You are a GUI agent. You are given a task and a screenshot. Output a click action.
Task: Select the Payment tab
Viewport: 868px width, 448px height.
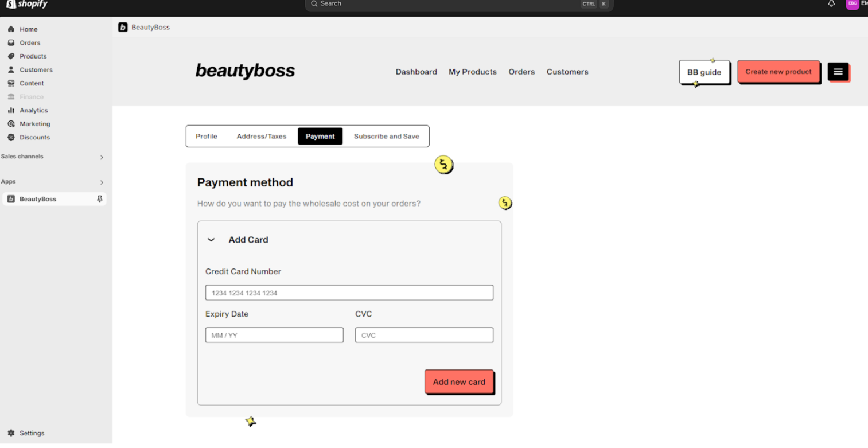tap(320, 137)
